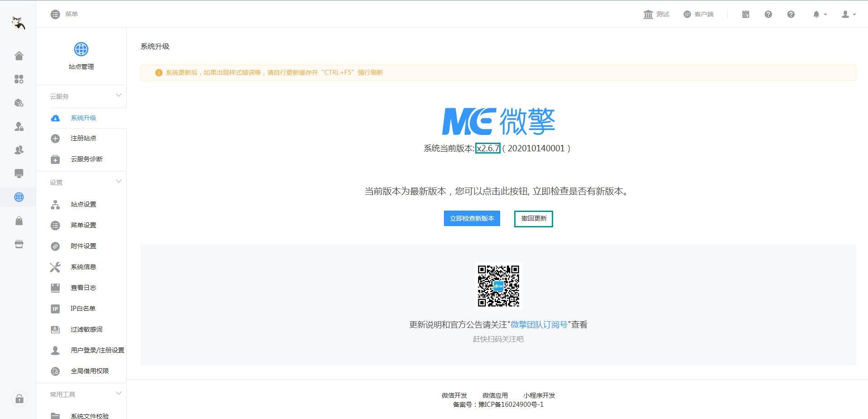The height and width of the screenshot is (419, 868).
Task: Click the round lock icon at rail bottom
Action: tap(19, 399)
